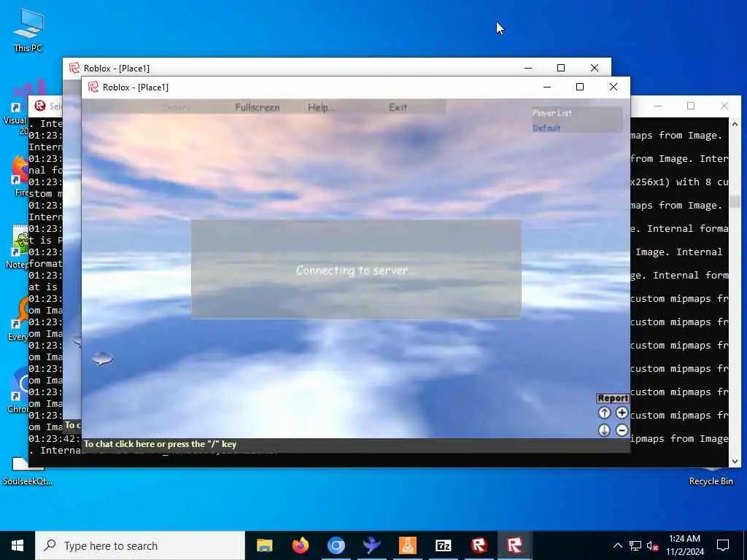The width and height of the screenshot is (747, 560).
Task: Open the Windows Start menu
Action: pyautogui.click(x=18, y=545)
